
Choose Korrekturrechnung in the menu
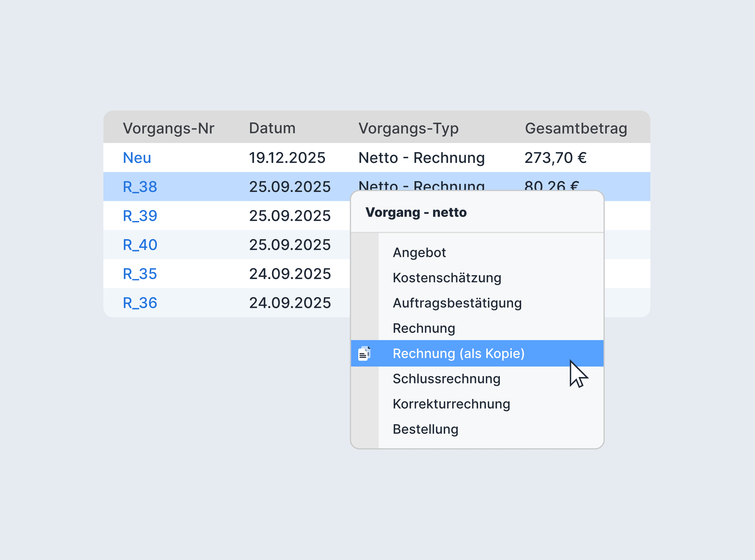(451, 404)
